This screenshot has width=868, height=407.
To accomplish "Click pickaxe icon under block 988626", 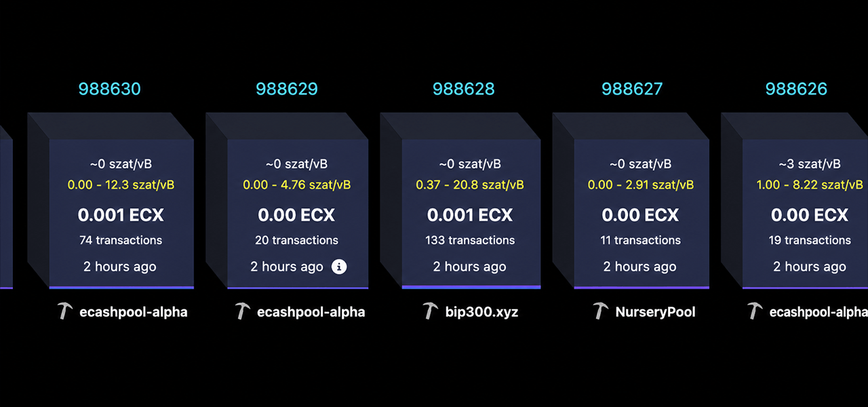I will (754, 311).
